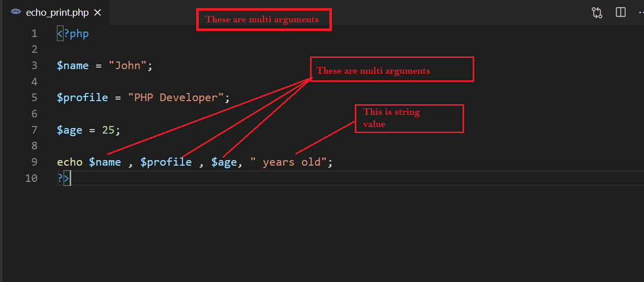
Task: Click line number 1 in the gutter
Action: [34, 34]
